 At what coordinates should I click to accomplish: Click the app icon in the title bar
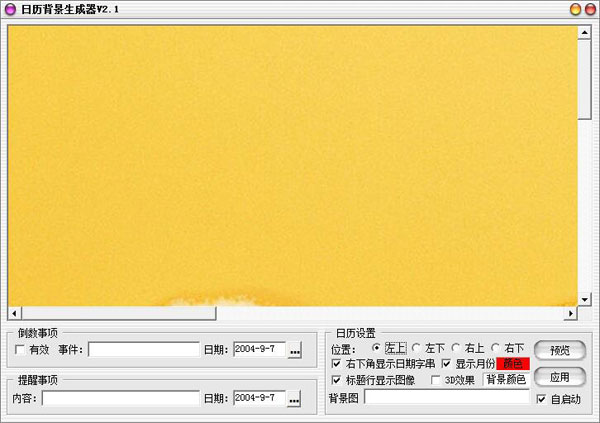[10, 9]
